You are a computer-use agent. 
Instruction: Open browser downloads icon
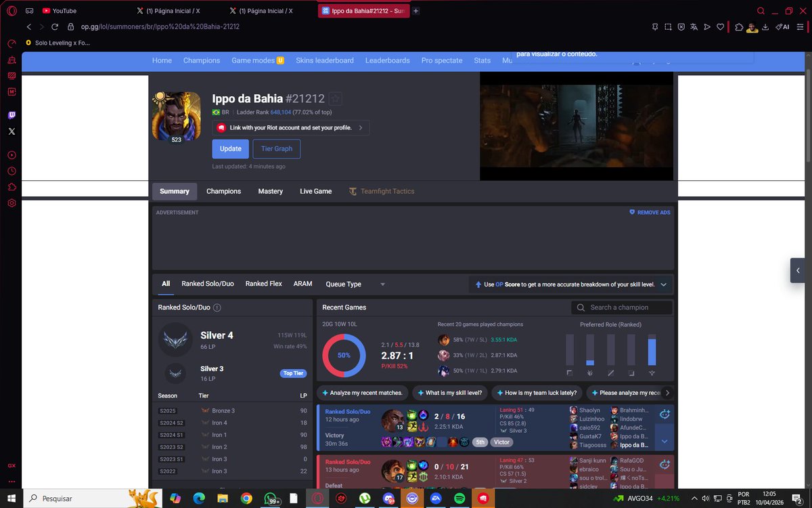coord(765,26)
